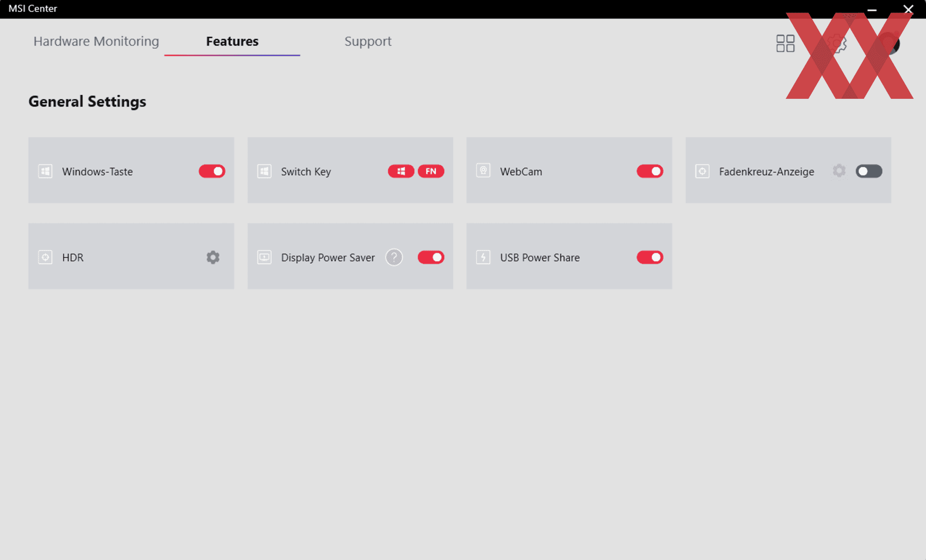Open HDR settings gear
926x560 pixels.
click(213, 257)
